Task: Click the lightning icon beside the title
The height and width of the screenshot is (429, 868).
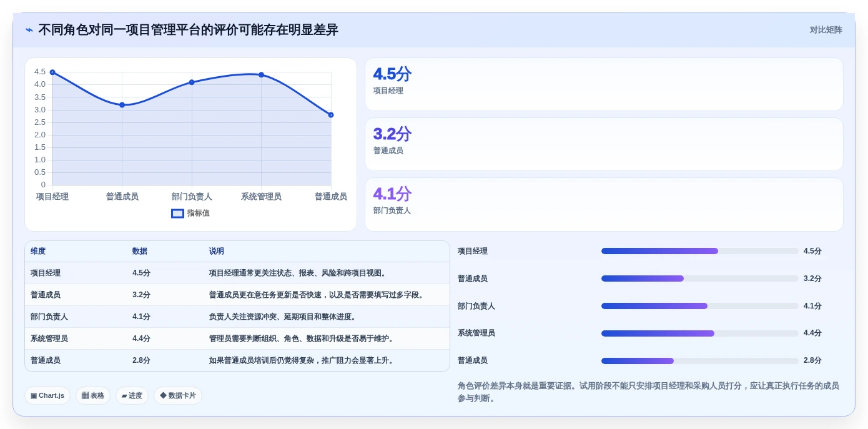Action: pos(29,30)
